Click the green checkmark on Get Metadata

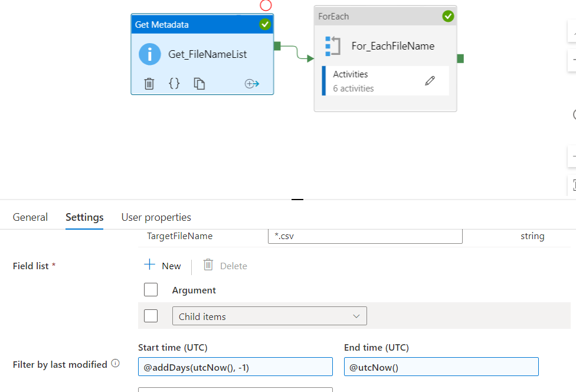click(x=264, y=24)
